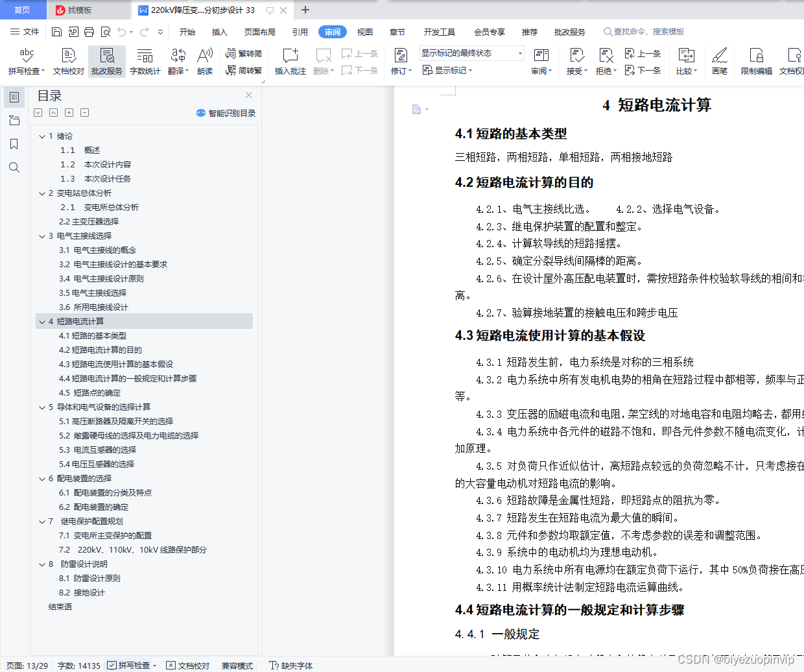Click the 查找命令 search box
This screenshot has height=672, width=804.
(644, 32)
